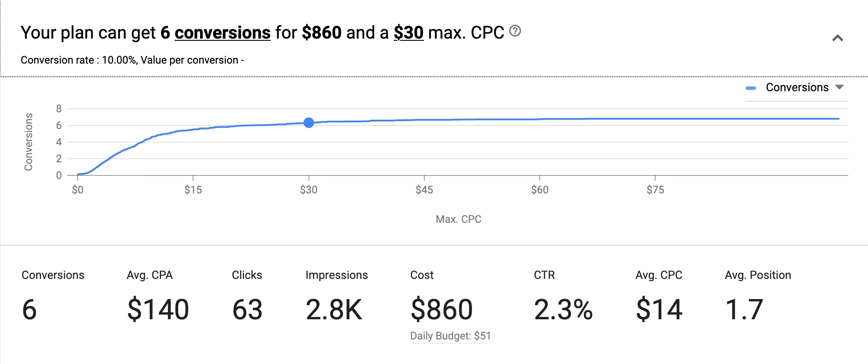Click the conversion rate 10.00% text
The height and width of the screenshot is (364, 868).
point(118,60)
